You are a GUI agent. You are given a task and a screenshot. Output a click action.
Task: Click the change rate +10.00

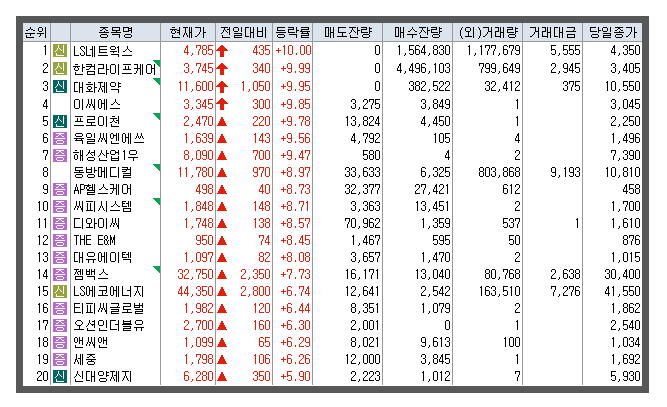[x=294, y=51]
